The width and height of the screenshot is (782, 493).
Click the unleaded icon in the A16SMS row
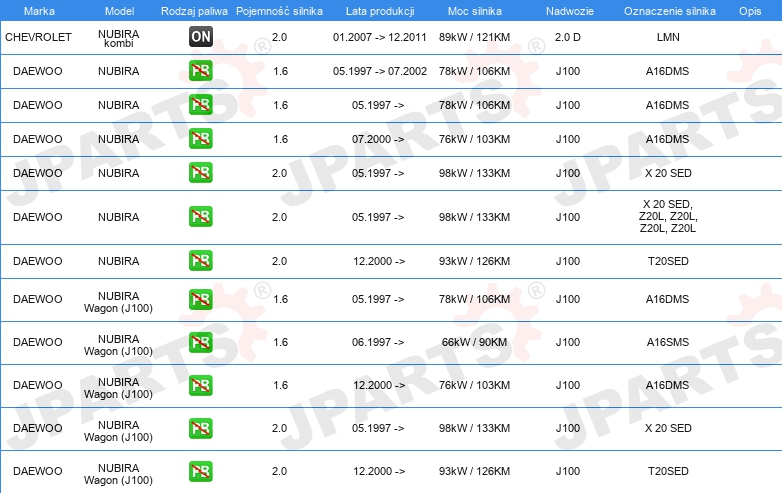click(x=200, y=342)
